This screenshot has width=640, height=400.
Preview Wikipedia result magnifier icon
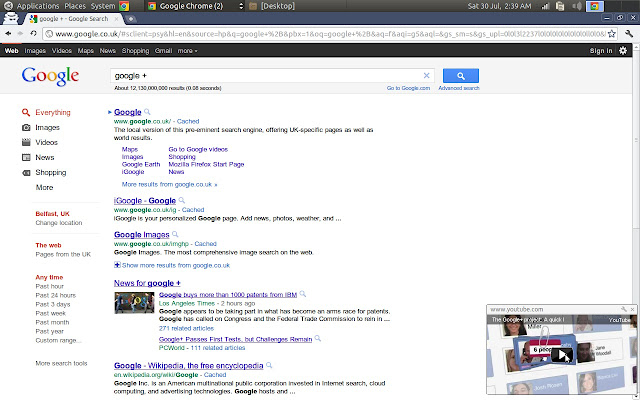pos(269,365)
